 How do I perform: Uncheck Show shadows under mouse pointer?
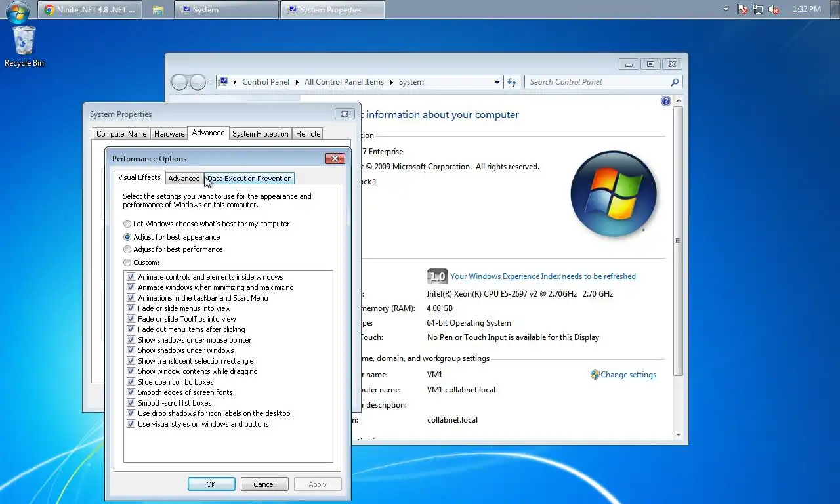coord(131,340)
